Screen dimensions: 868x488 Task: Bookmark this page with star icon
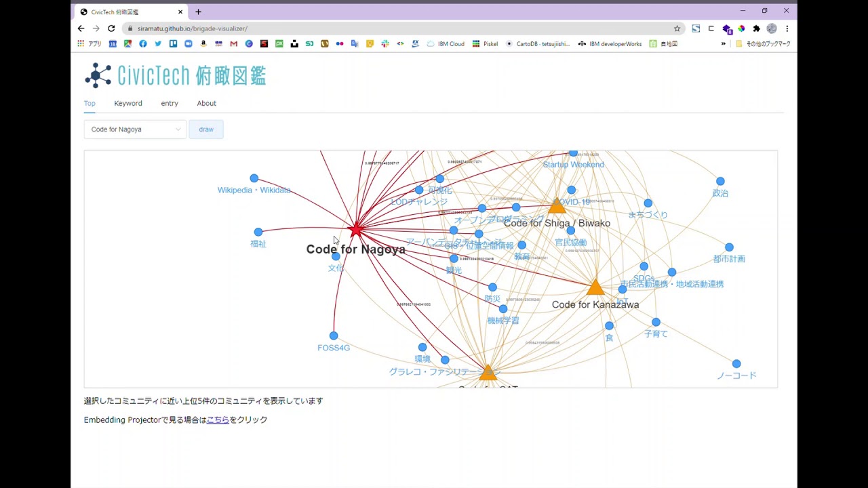coord(677,28)
